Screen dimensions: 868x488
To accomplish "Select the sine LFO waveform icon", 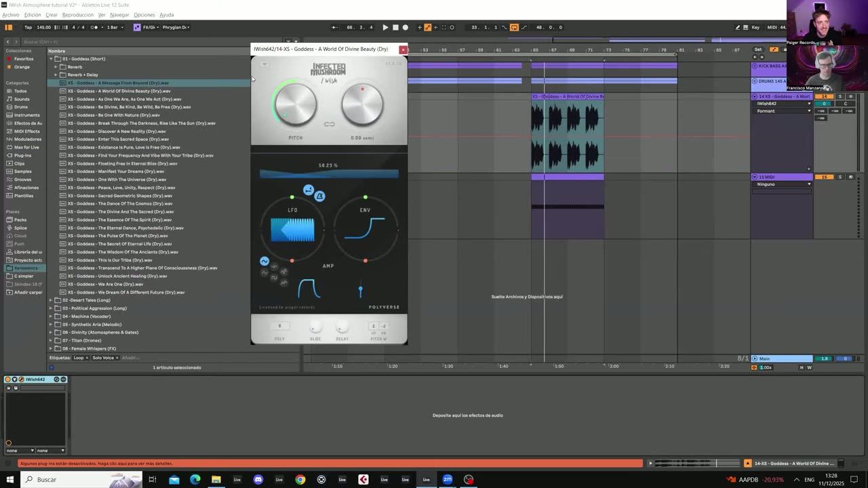I will click(x=264, y=262).
